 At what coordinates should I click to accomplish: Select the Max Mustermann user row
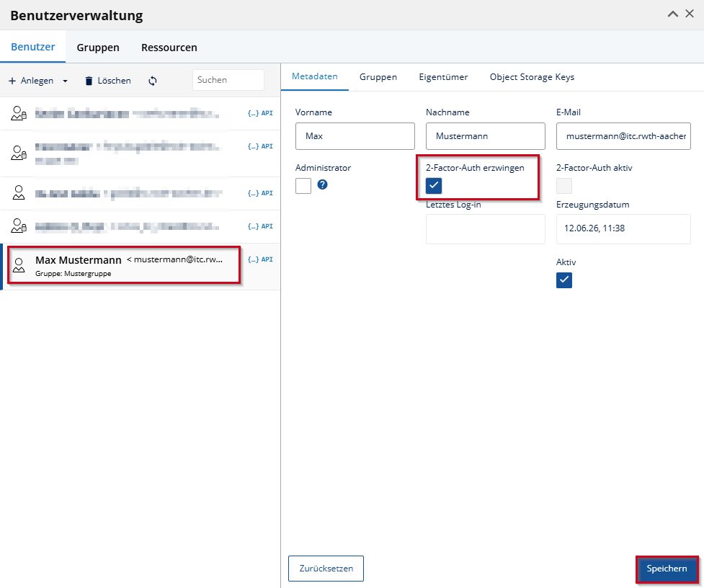[x=140, y=267]
